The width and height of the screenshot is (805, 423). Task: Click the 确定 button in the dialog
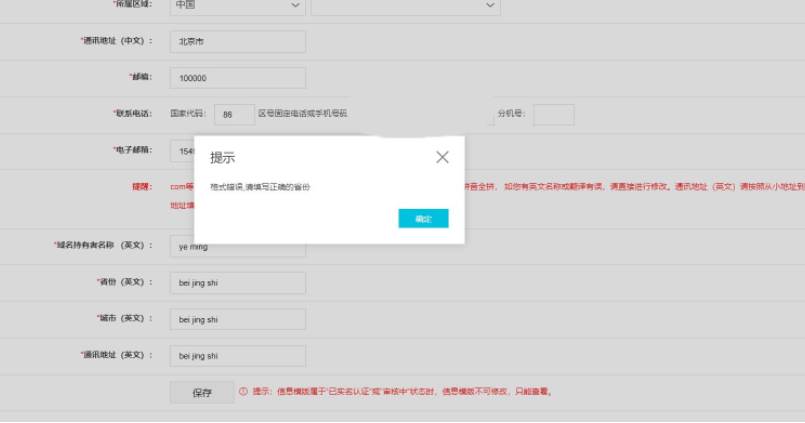tap(423, 218)
